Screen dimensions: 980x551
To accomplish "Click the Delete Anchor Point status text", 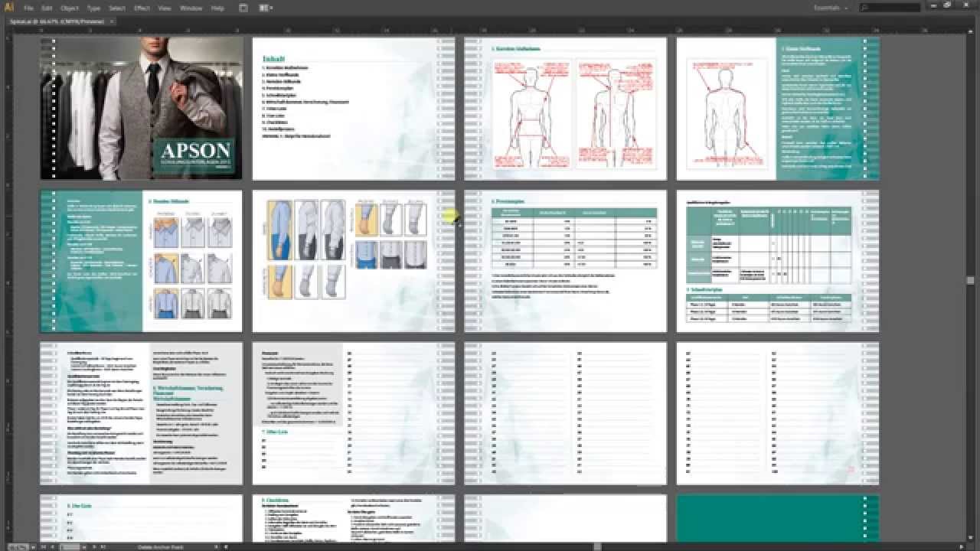I will [x=161, y=547].
